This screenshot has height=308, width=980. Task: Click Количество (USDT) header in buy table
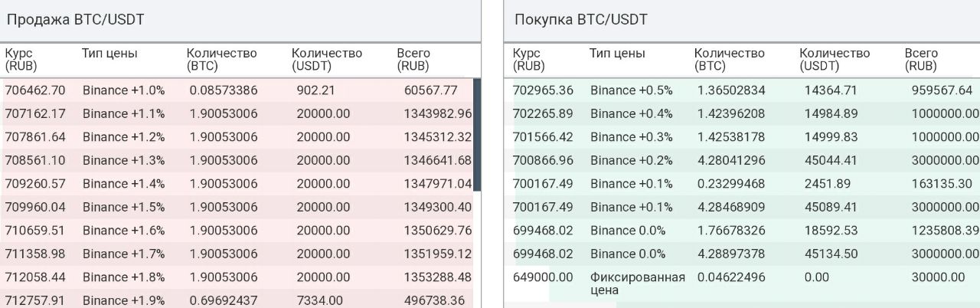point(835,60)
